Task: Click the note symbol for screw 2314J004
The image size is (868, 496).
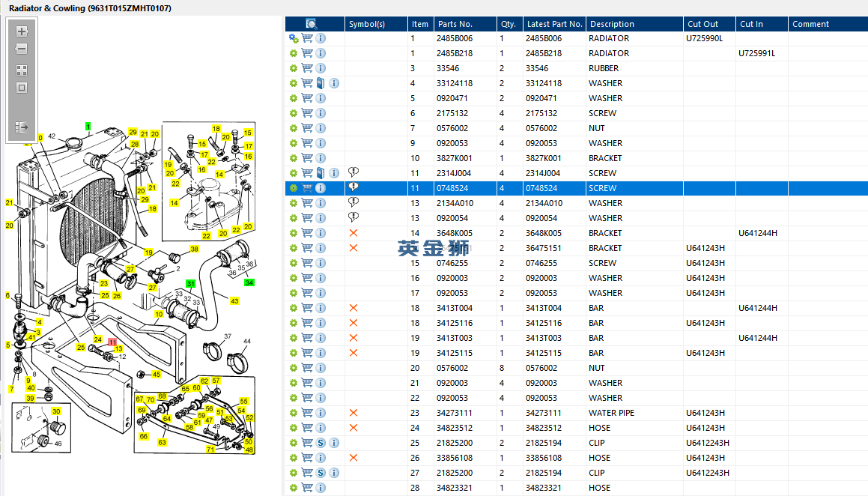Action: pyautogui.click(x=353, y=173)
